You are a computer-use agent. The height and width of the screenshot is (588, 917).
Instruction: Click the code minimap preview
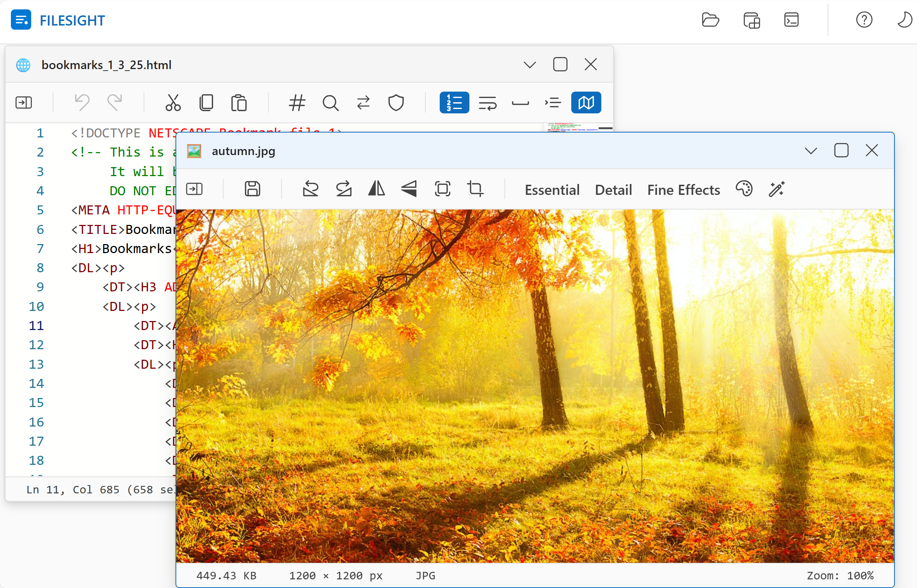click(x=571, y=128)
